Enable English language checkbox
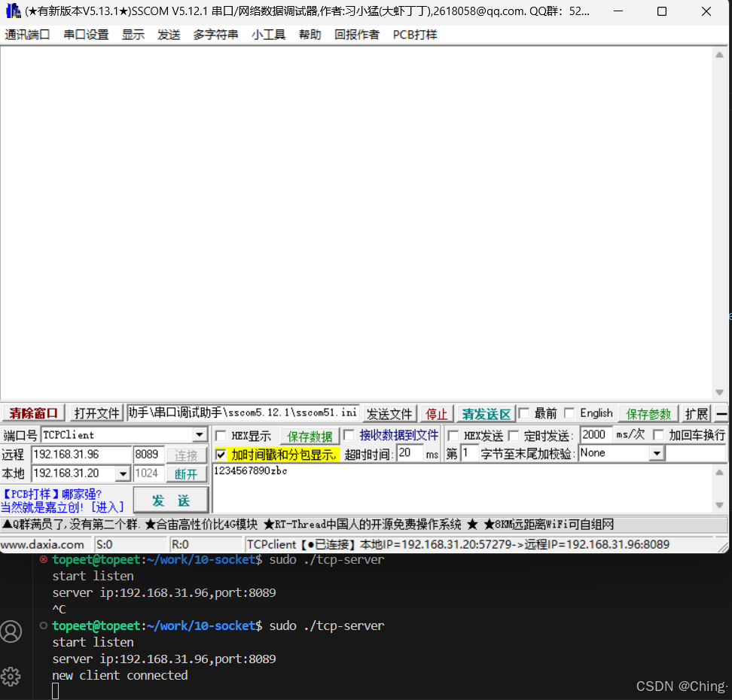The height and width of the screenshot is (700, 732). (569, 413)
